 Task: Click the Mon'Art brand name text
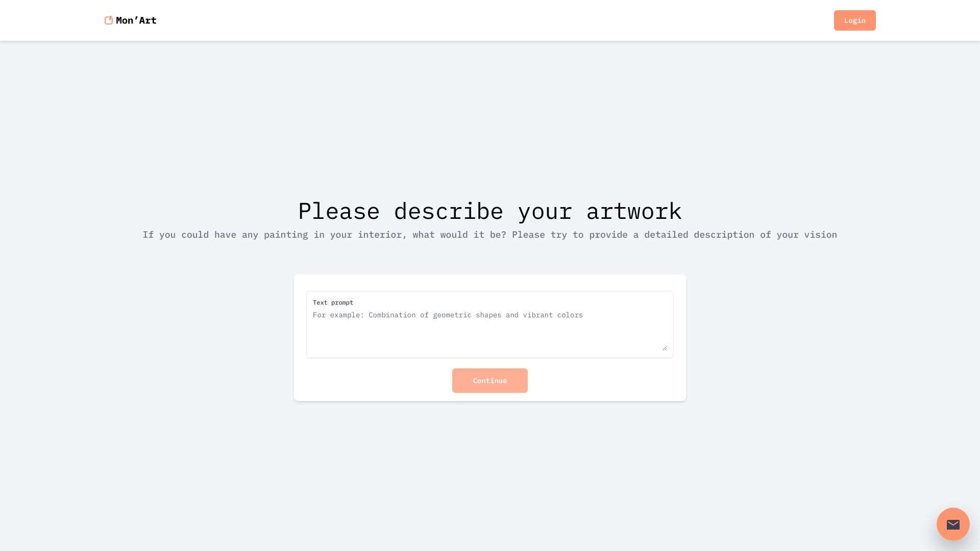coord(136,20)
